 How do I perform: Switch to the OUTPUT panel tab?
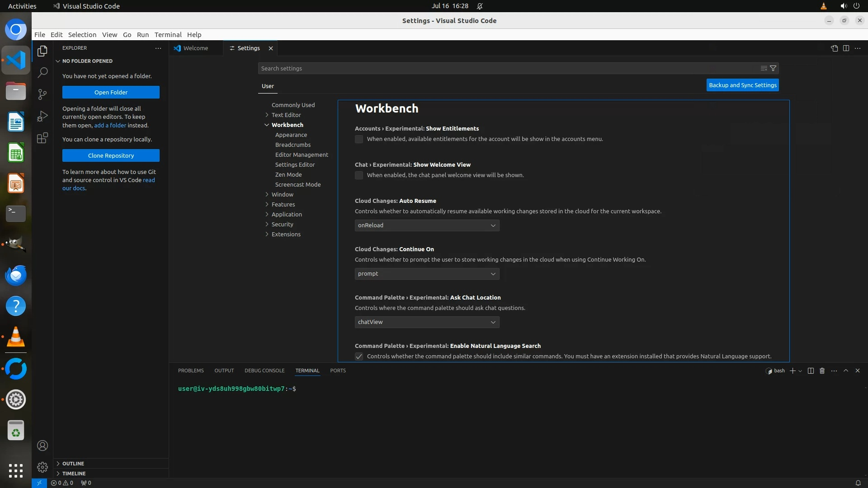(x=224, y=371)
